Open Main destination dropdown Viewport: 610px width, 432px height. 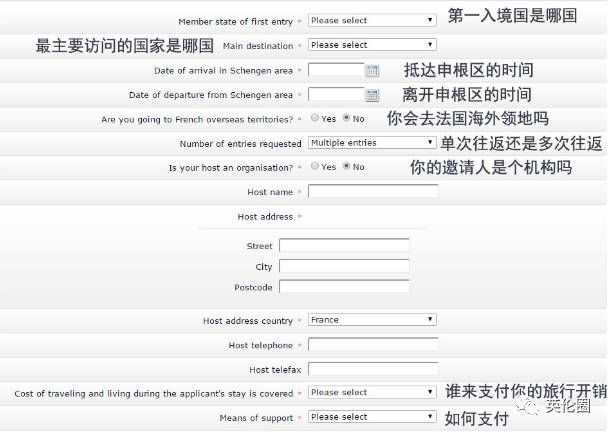372,45
